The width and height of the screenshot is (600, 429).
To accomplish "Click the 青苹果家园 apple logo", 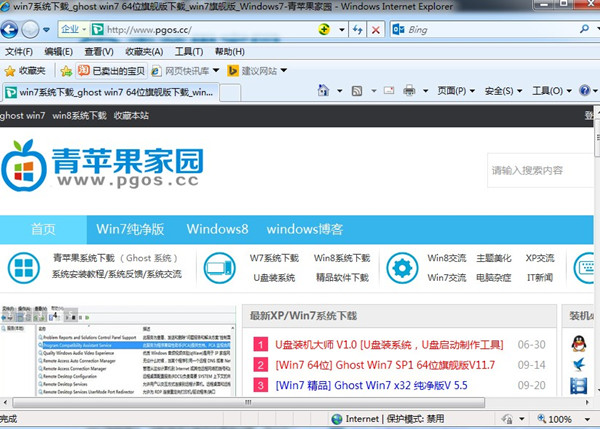I will pyautogui.click(x=103, y=165).
